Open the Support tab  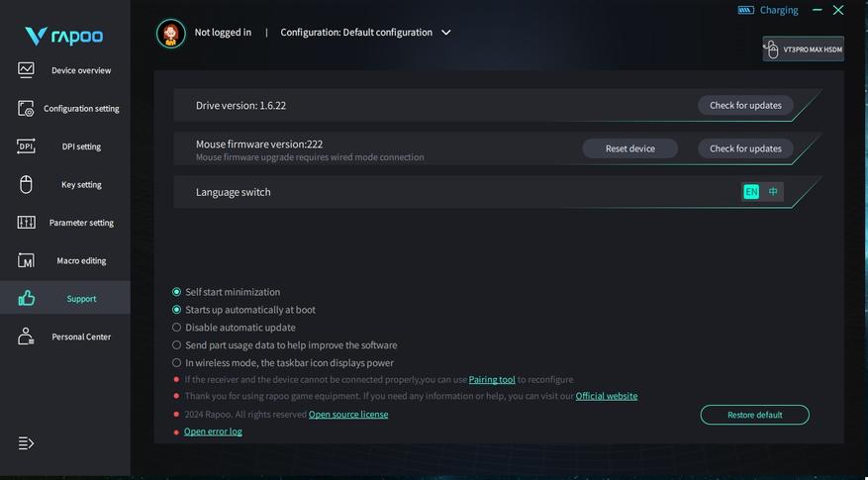(x=65, y=299)
